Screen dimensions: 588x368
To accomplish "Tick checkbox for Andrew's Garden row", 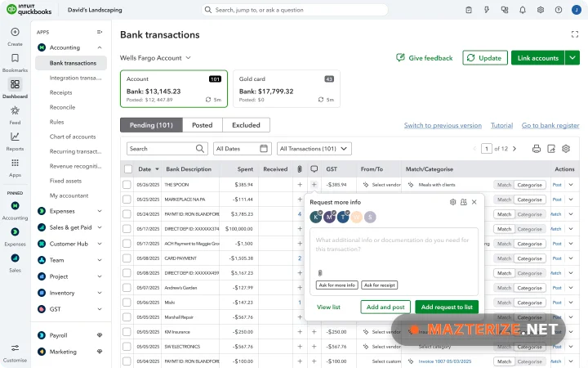I will [127, 288].
